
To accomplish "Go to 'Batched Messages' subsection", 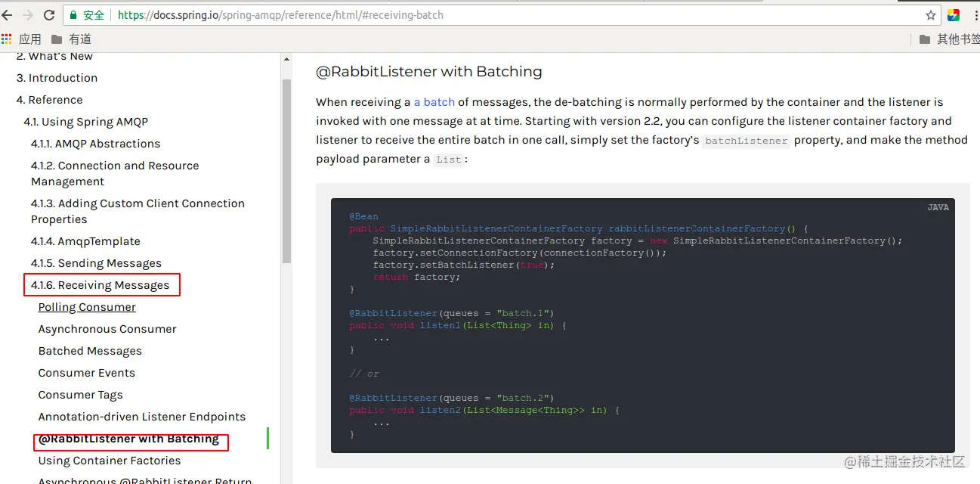I will pos(90,351).
